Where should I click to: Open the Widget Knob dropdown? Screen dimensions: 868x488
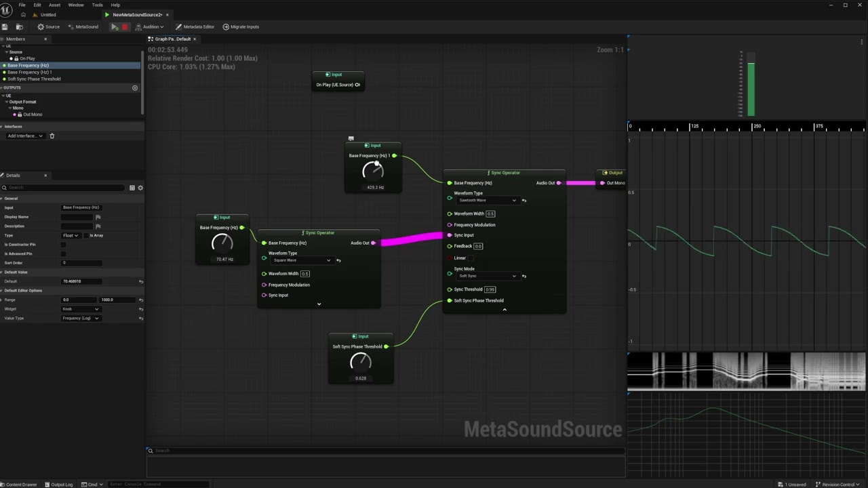point(81,309)
